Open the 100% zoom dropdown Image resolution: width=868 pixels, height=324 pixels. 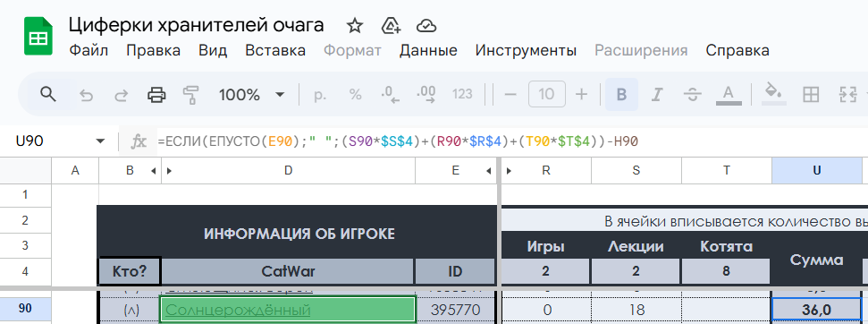[x=251, y=95]
